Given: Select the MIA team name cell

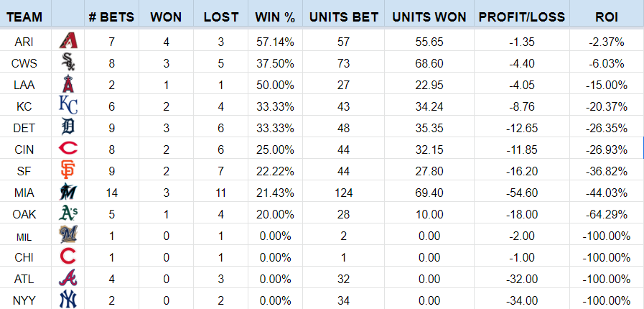Looking at the screenshot, I should click(x=24, y=193).
